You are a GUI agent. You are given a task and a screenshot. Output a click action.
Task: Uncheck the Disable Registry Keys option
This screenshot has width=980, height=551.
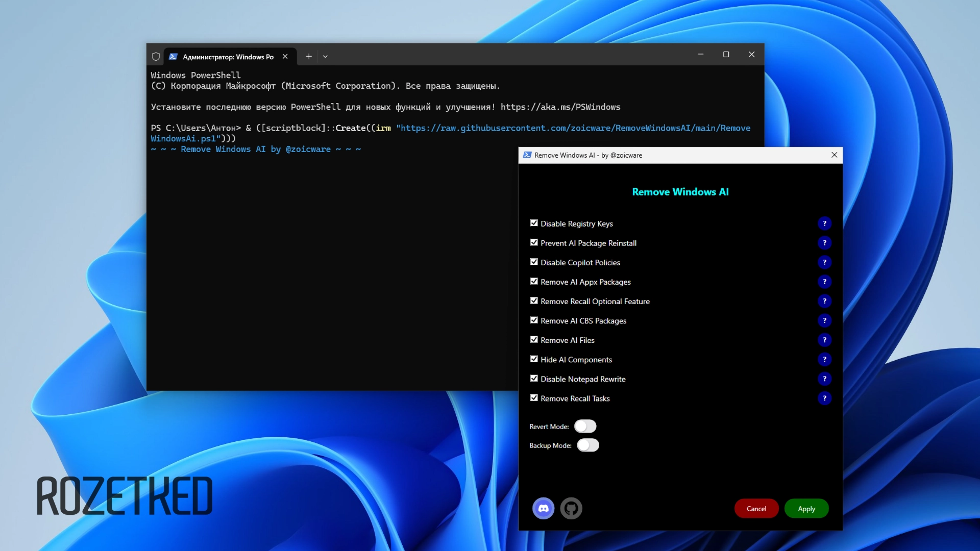[x=534, y=223]
